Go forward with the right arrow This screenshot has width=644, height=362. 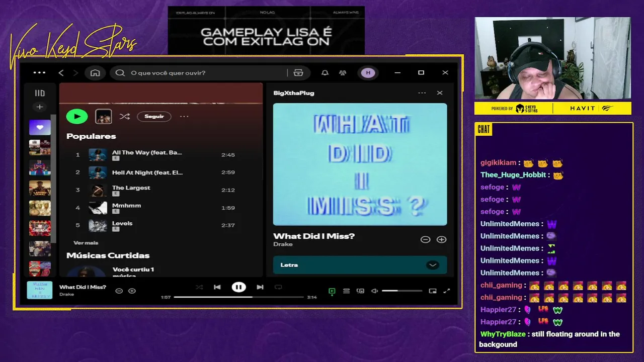pos(75,73)
